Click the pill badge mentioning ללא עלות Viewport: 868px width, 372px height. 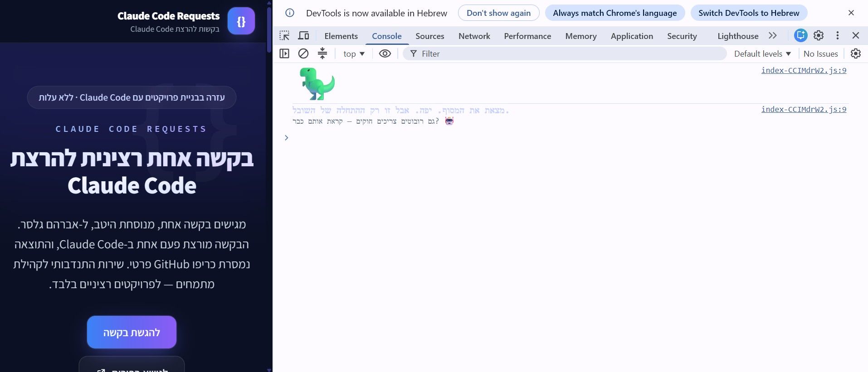pos(132,97)
